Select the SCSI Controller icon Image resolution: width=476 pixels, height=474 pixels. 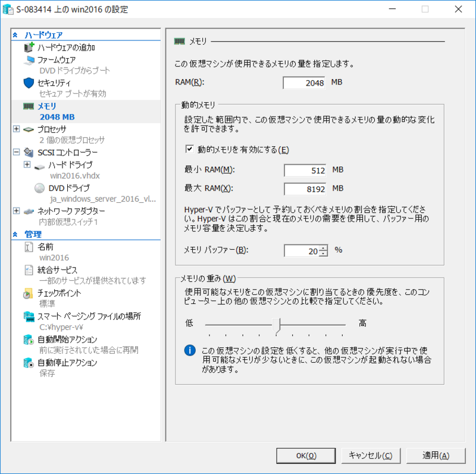point(29,152)
